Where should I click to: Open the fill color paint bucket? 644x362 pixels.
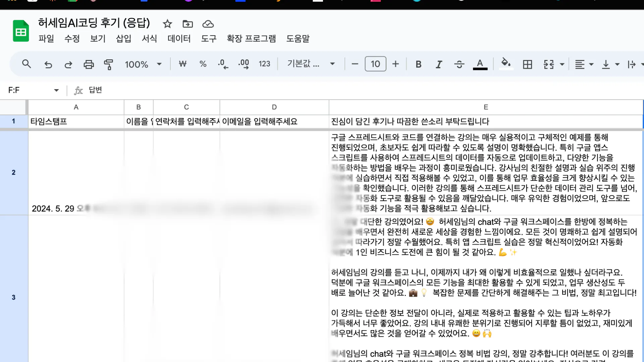pyautogui.click(x=505, y=63)
